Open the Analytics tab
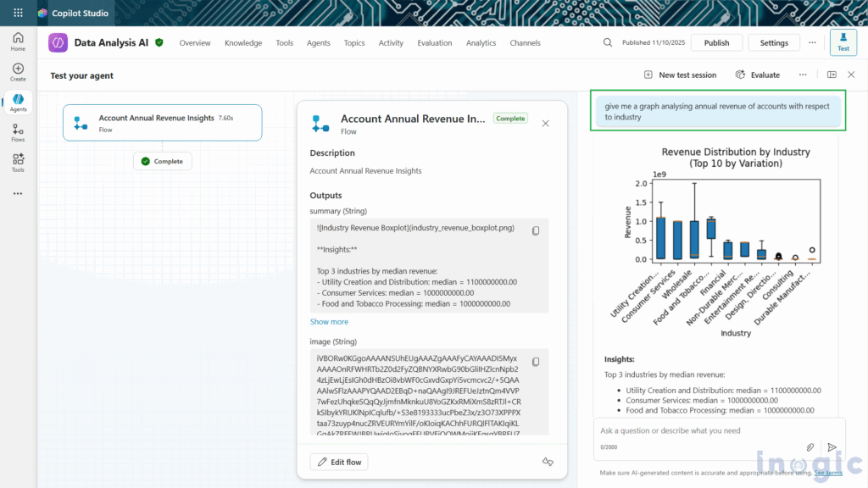 [481, 42]
